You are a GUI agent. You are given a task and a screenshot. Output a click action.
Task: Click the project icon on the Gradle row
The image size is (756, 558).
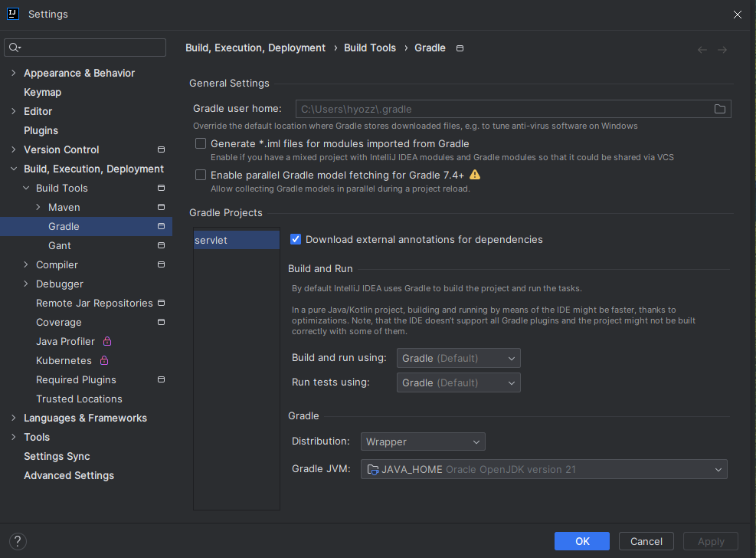click(x=161, y=226)
